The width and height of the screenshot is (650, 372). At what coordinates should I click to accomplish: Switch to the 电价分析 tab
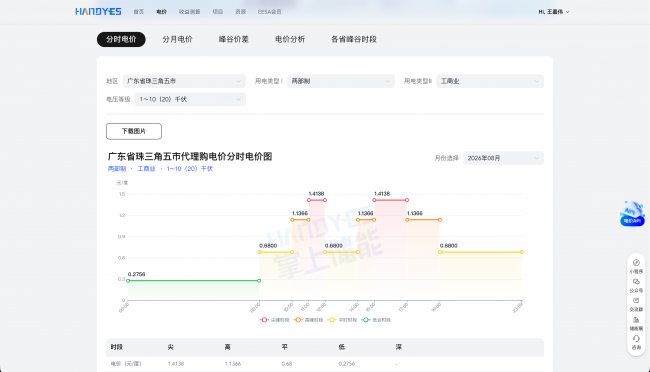coord(290,39)
